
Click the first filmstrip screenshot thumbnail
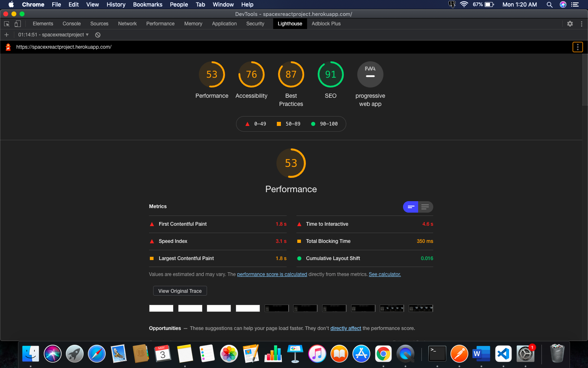[161, 308]
